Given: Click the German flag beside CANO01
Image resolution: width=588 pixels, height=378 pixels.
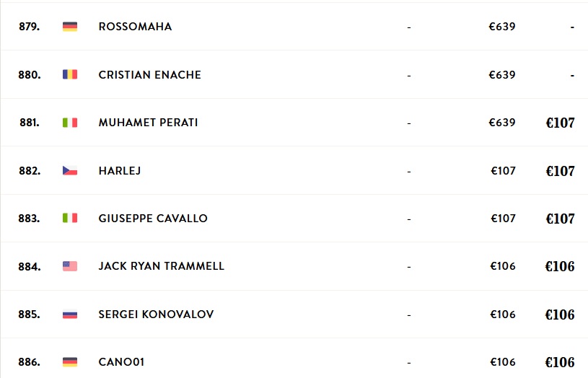Looking at the screenshot, I should coord(70,362).
